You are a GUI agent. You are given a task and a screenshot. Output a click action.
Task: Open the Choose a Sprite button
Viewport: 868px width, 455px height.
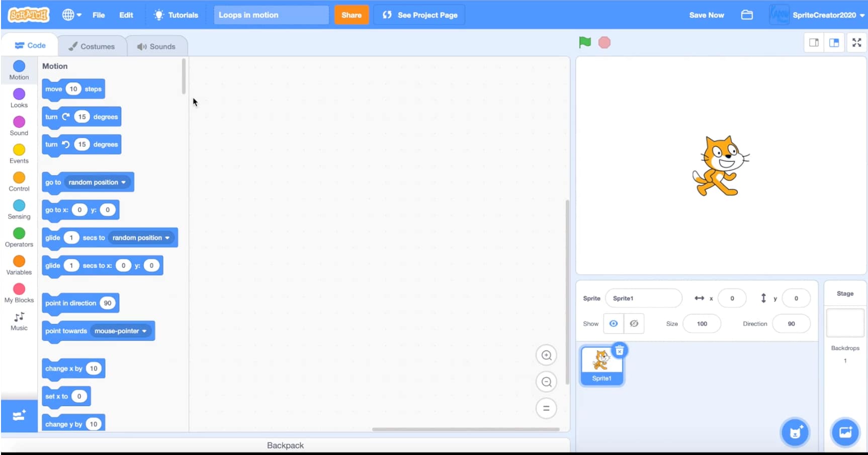tap(795, 432)
